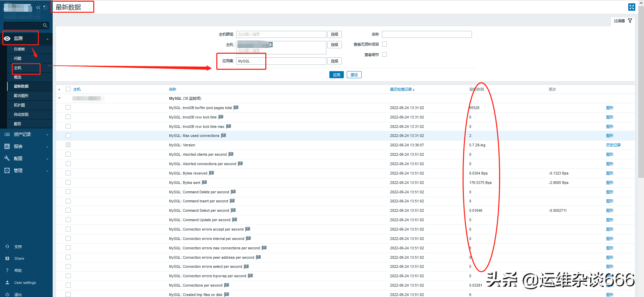
Task: Open help icon for Aborted clients per second
Action: 231,154
